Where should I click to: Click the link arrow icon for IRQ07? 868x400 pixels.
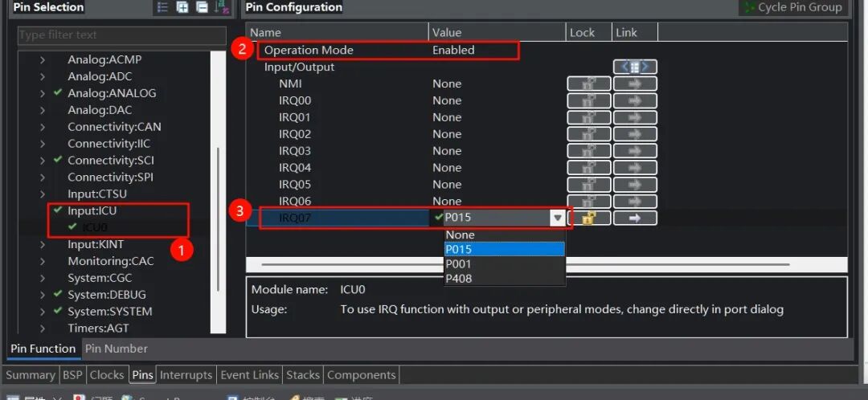click(634, 218)
